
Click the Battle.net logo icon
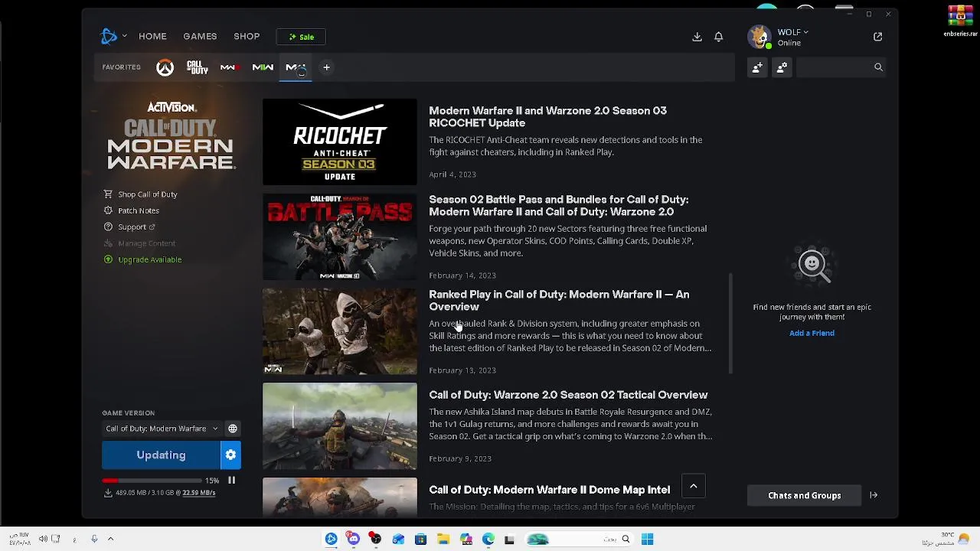tap(109, 36)
